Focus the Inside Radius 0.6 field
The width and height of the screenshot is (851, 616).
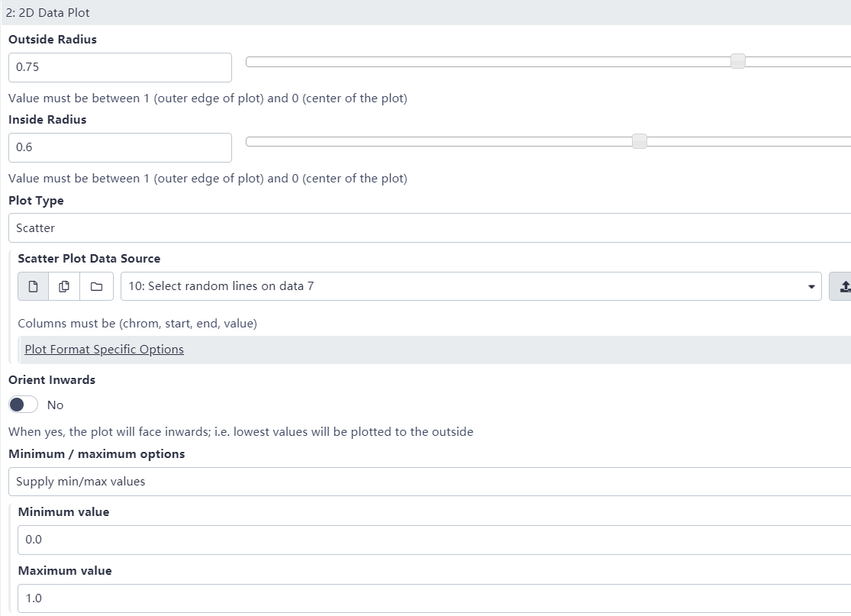click(x=120, y=147)
